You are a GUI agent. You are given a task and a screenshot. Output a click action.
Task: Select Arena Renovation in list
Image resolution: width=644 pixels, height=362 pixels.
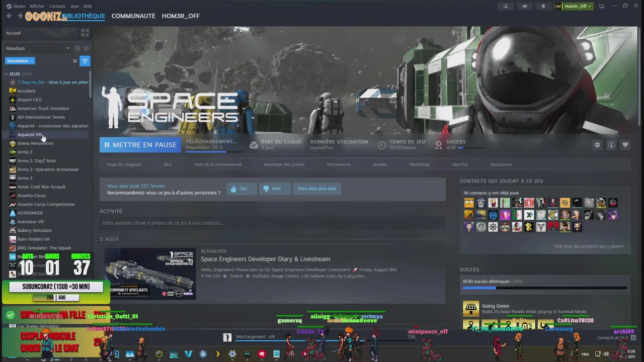[35, 143]
